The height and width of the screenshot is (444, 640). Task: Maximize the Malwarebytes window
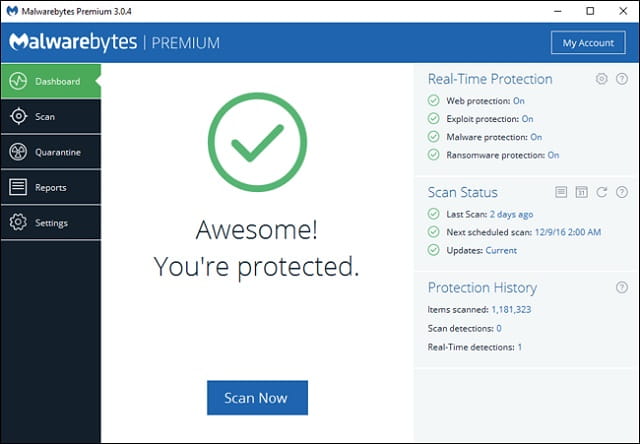590,11
